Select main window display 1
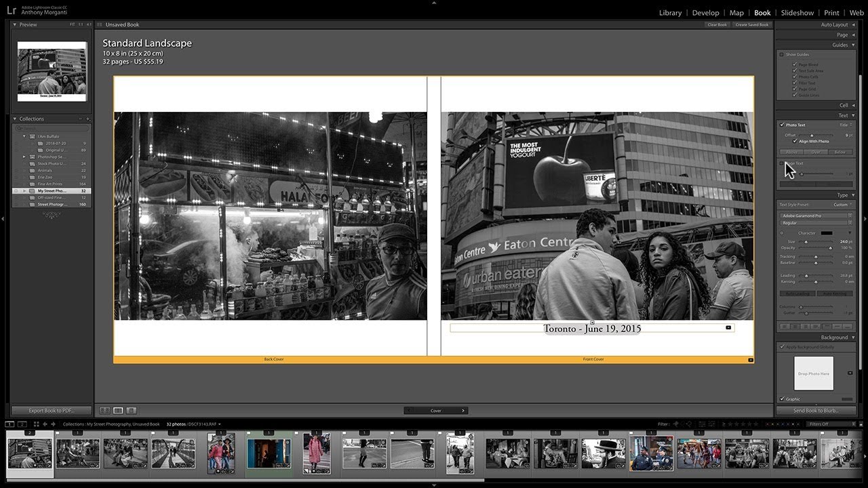868x488 pixels. click(9, 424)
